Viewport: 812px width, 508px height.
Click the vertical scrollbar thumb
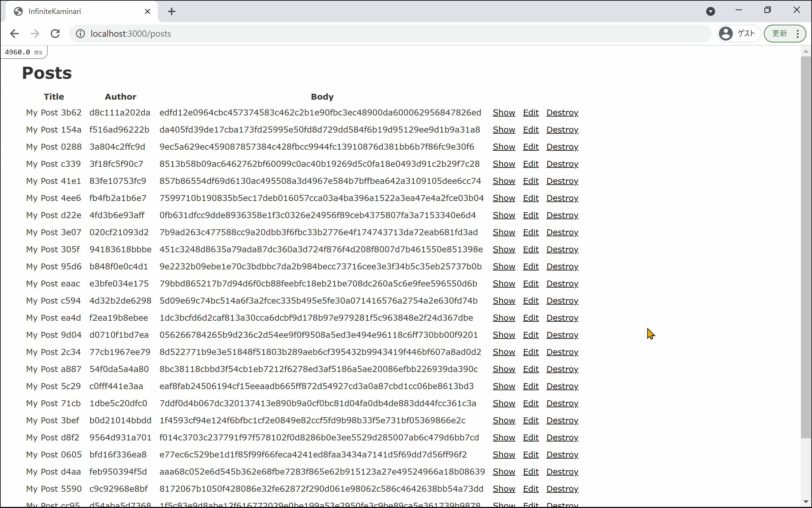point(806,247)
